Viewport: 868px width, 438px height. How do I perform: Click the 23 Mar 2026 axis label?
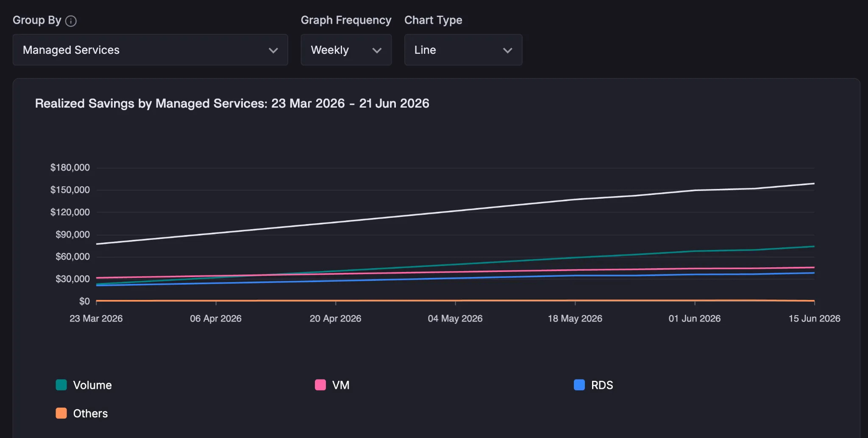click(x=96, y=319)
